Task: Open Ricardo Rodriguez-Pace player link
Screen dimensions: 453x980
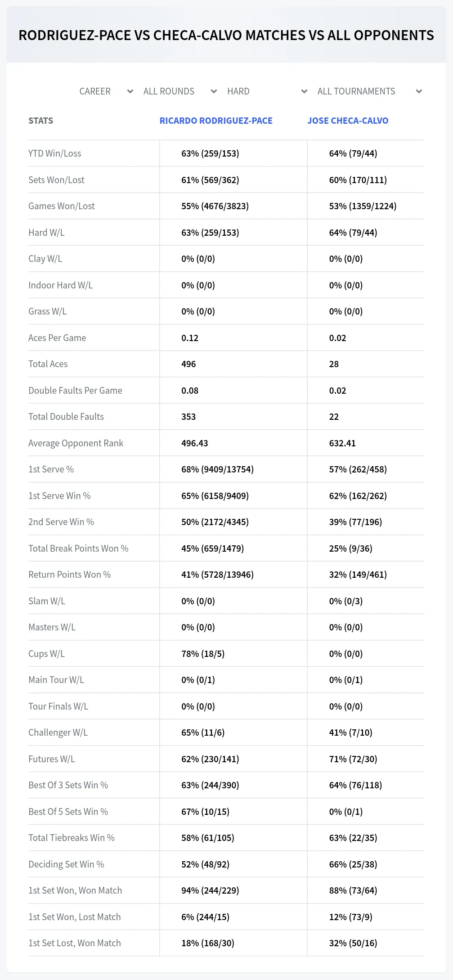Action: pyautogui.click(x=216, y=121)
